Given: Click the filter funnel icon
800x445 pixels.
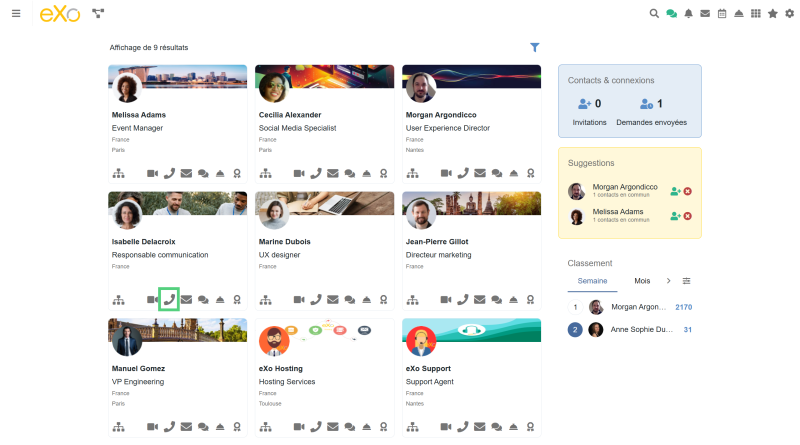Looking at the screenshot, I should (535, 47).
